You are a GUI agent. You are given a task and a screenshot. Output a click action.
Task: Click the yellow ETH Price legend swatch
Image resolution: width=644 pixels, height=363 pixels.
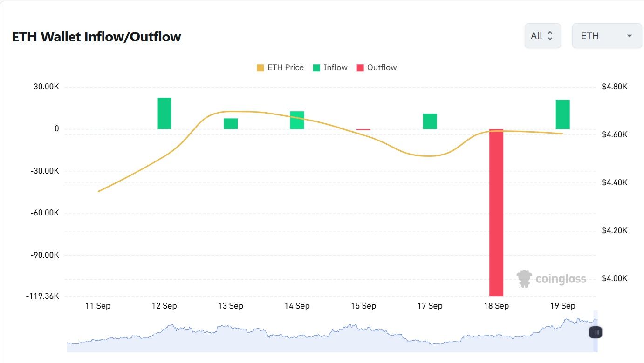point(260,67)
